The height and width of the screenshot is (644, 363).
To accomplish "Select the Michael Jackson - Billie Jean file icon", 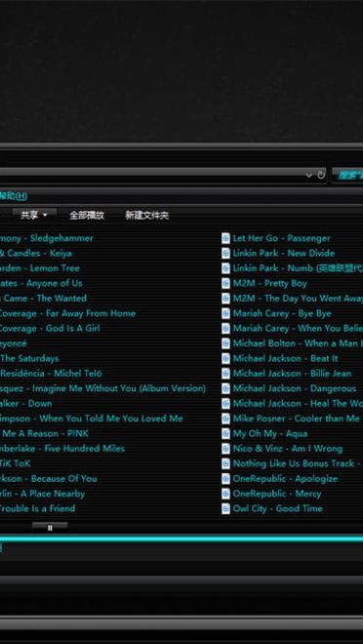I will [x=225, y=374].
